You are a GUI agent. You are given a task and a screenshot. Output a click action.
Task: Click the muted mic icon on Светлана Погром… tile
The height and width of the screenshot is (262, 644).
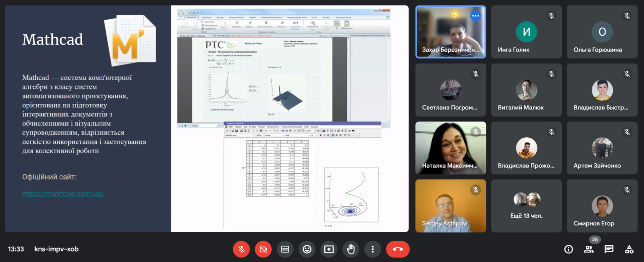tap(475, 74)
